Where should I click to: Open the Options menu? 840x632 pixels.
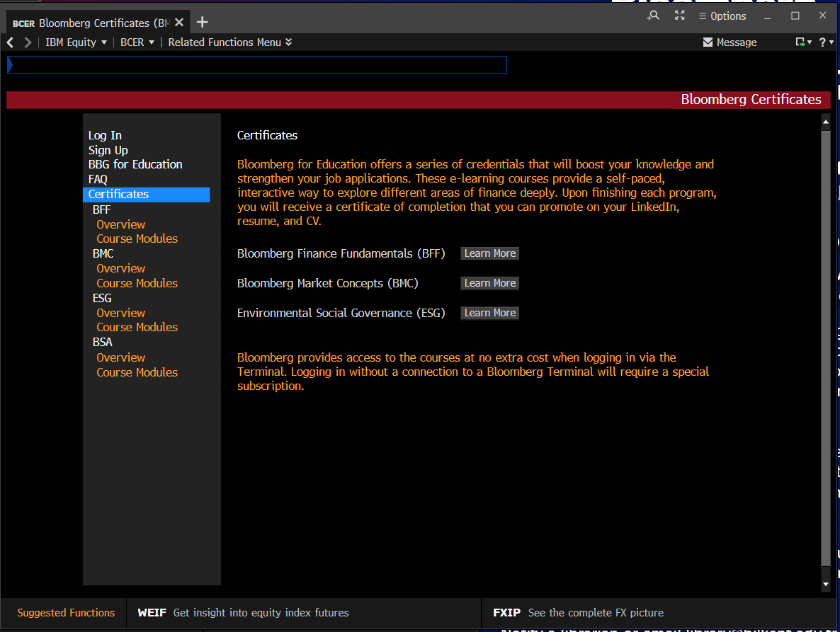pyautogui.click(x=722, y=16)
